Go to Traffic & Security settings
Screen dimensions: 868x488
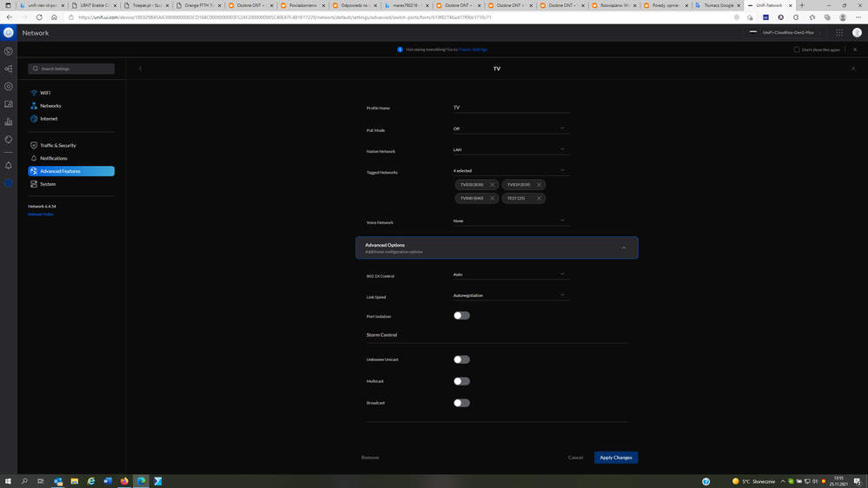click(57, 145)
